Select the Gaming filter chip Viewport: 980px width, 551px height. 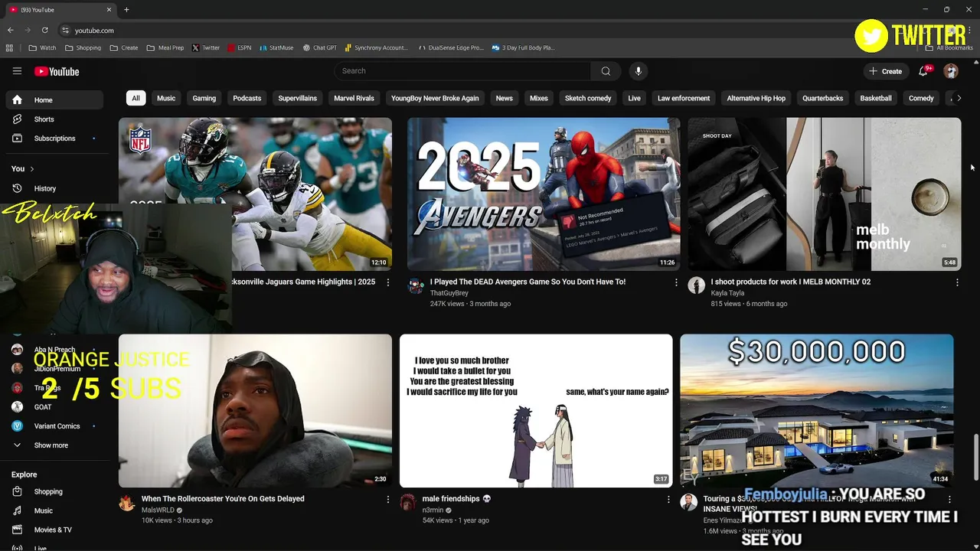click(x=204, y=98)
